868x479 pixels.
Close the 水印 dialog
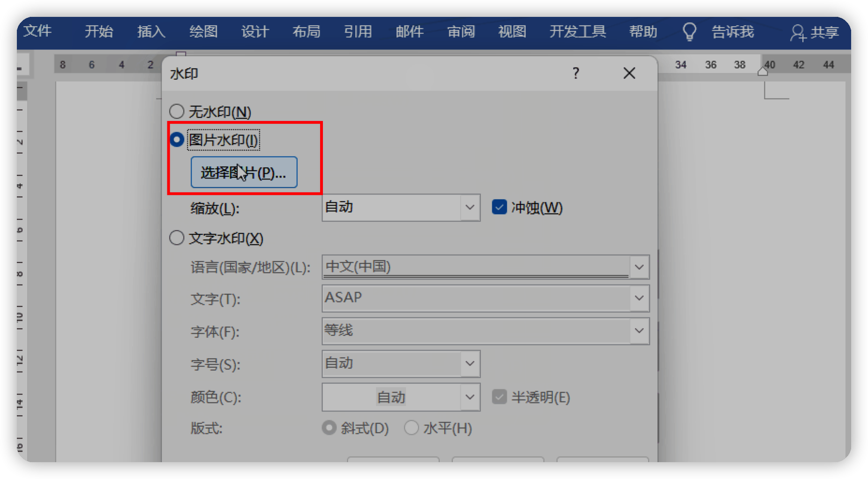pos(629,73)
